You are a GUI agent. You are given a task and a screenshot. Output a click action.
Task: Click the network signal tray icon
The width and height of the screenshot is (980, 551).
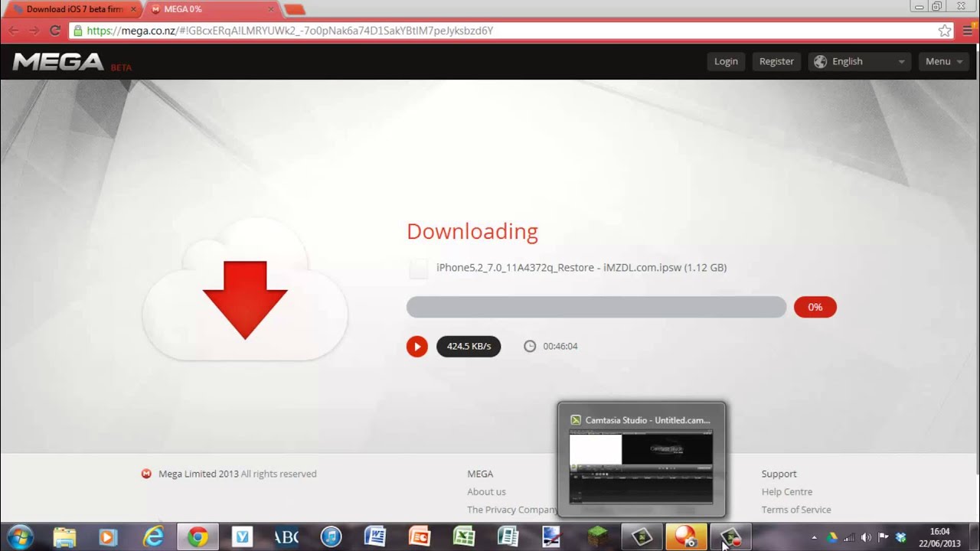tap(849, 537)
